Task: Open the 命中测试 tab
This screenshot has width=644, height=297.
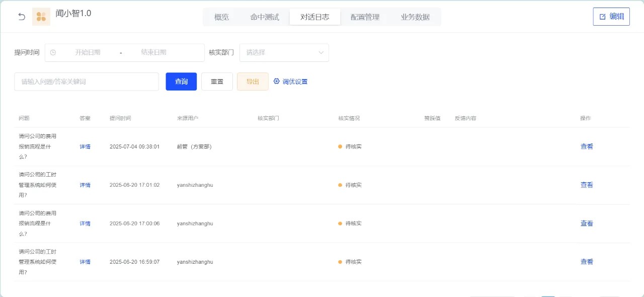Action: coord(265,17)
